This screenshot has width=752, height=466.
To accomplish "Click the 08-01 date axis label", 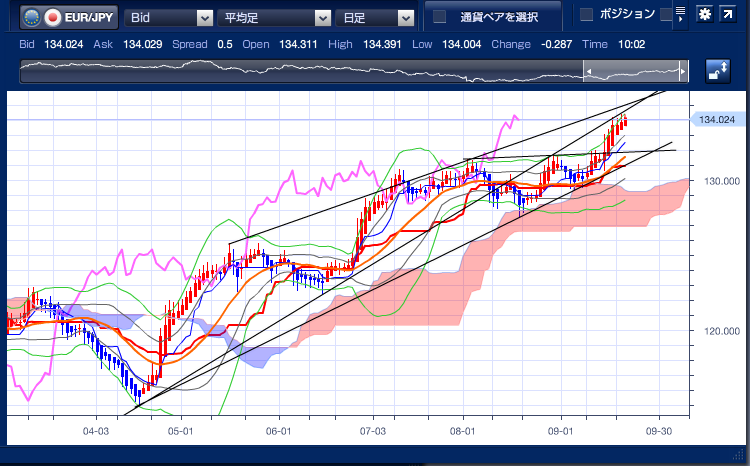I will 462,431.
